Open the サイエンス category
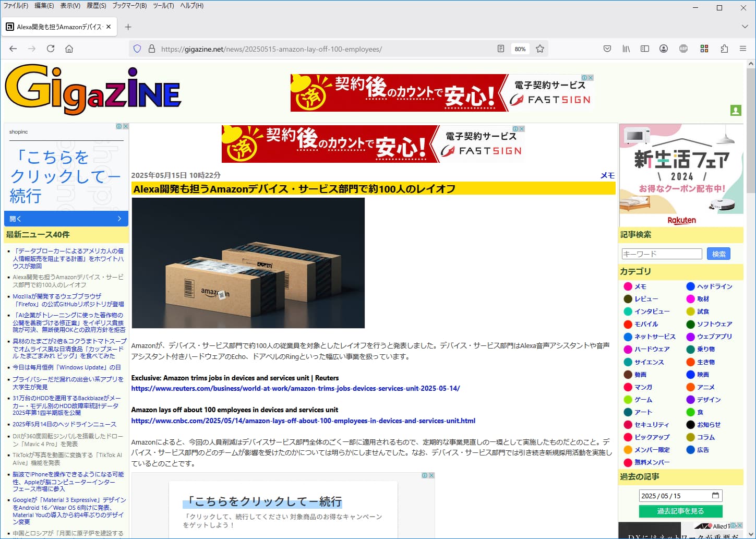The image size is (756, 539). tap(649, 362)
